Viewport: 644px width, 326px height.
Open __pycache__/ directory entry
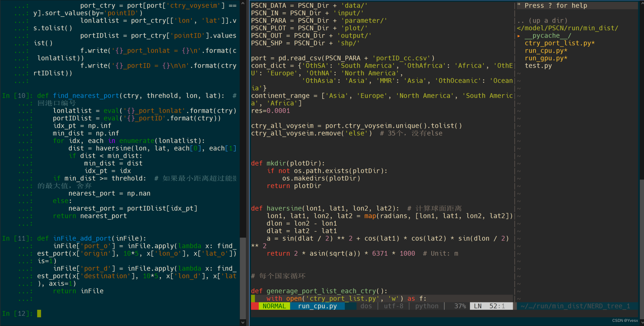point(548,36)
